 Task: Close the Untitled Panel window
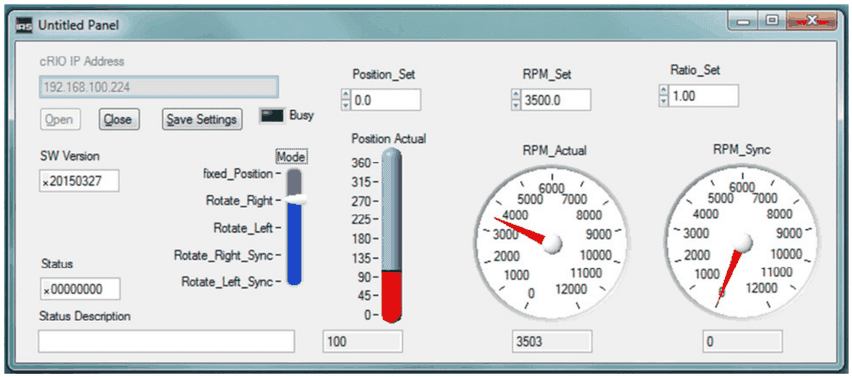point(811,21)
